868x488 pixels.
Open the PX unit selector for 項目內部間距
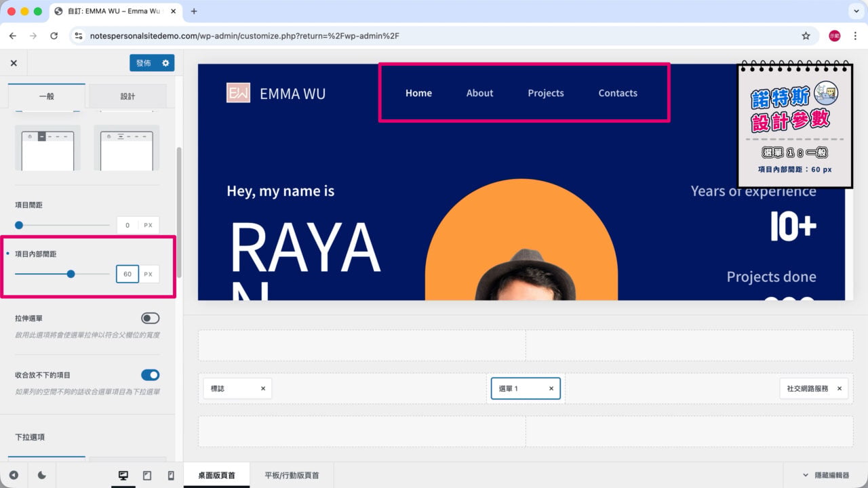point(149,274)
